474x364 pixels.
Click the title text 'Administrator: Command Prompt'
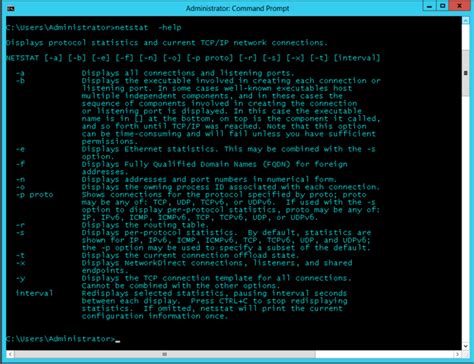[237, 8]
